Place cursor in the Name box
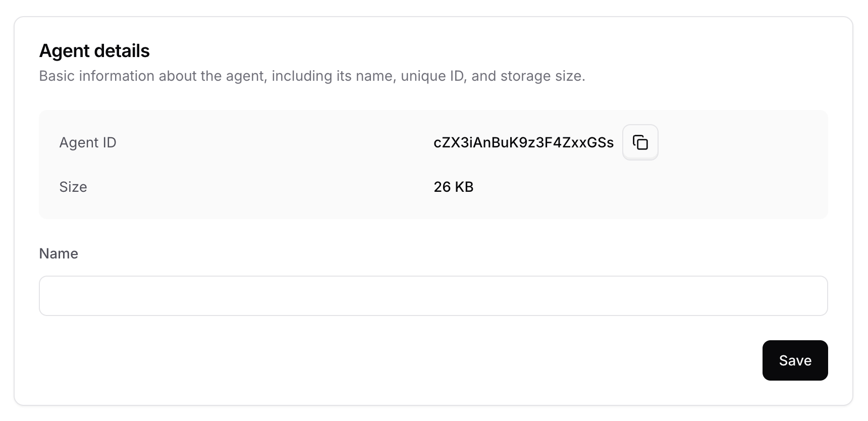Image resolution: width=868 pixels, height=421 pixels. pos(433,296)
